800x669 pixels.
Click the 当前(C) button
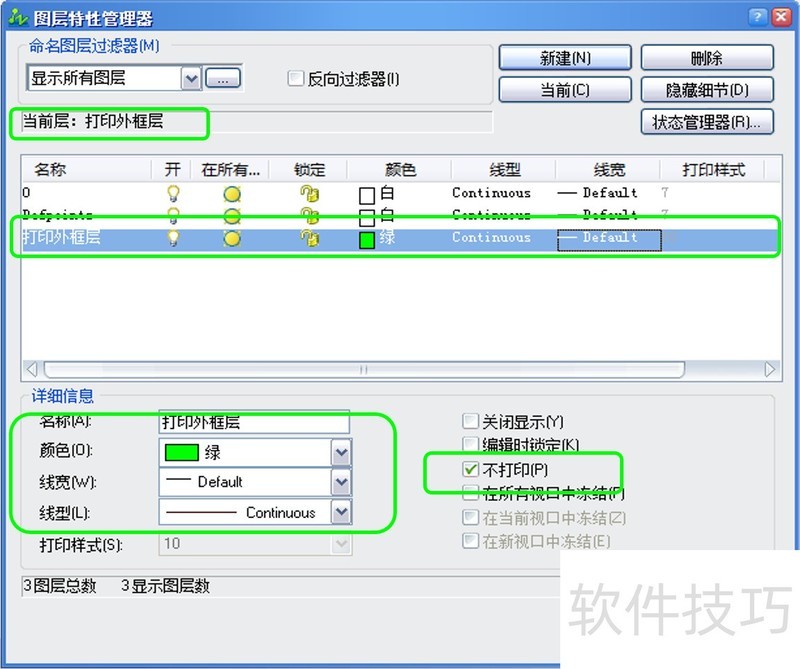(x=565, y=90)
